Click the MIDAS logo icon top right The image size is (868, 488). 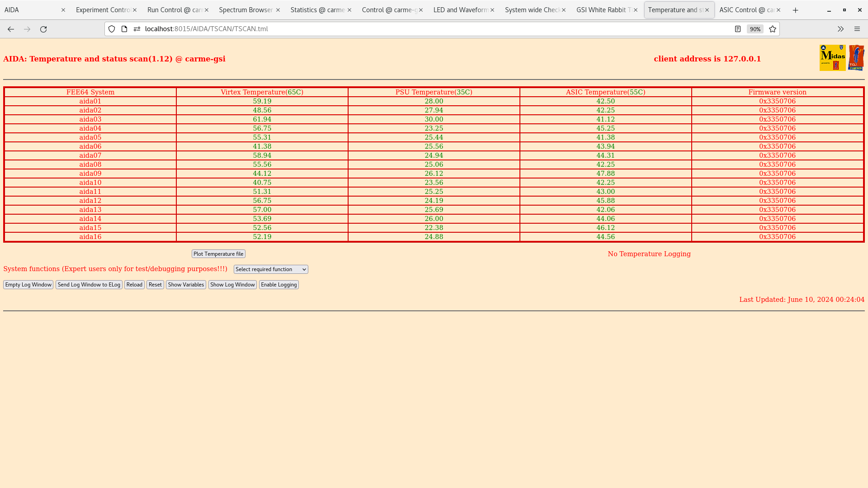click(832, 58)
